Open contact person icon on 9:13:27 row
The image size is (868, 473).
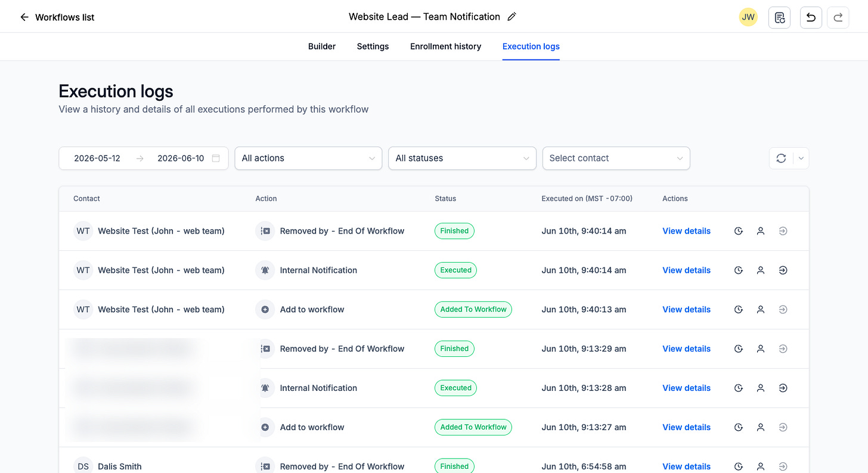(761, 428)
